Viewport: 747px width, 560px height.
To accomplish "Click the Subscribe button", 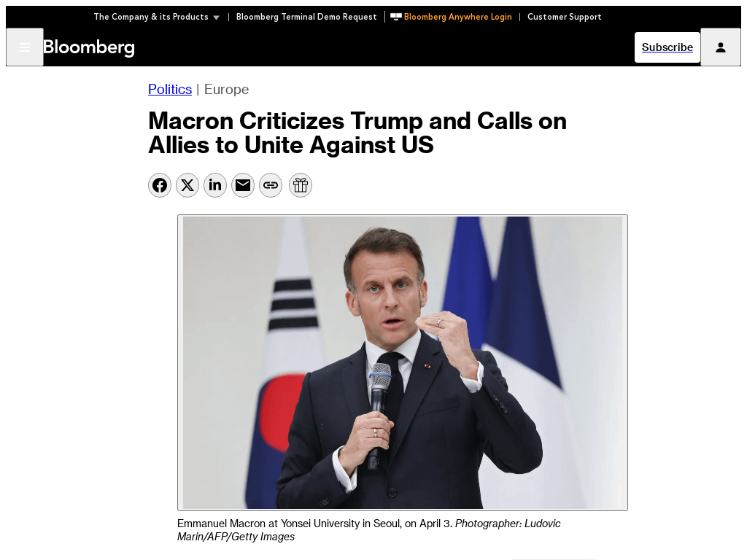I will pyautogui.click(x=667, y=47).
